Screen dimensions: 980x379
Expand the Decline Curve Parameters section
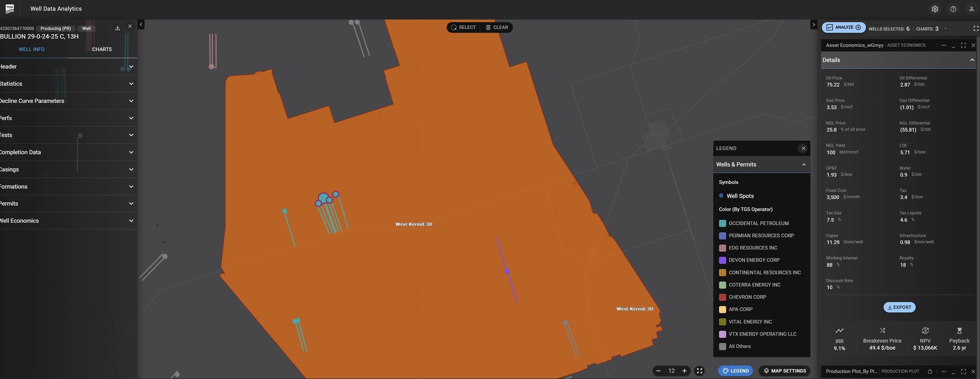(x=131, y=101)
